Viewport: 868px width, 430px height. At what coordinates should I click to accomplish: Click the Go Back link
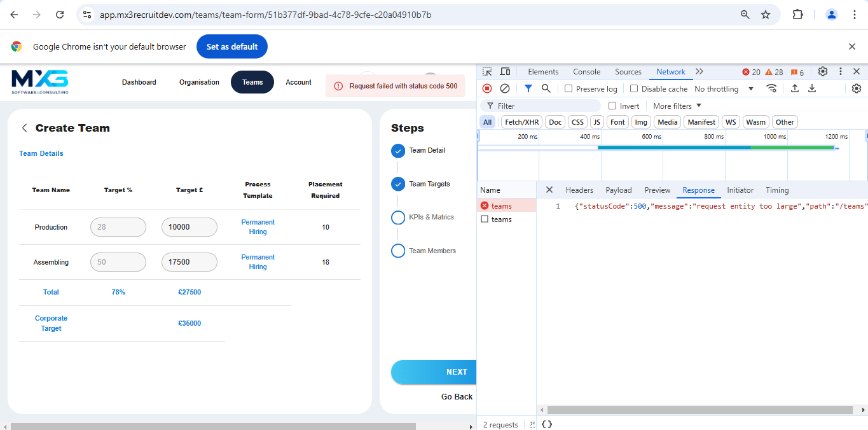(x=457, y=397)
